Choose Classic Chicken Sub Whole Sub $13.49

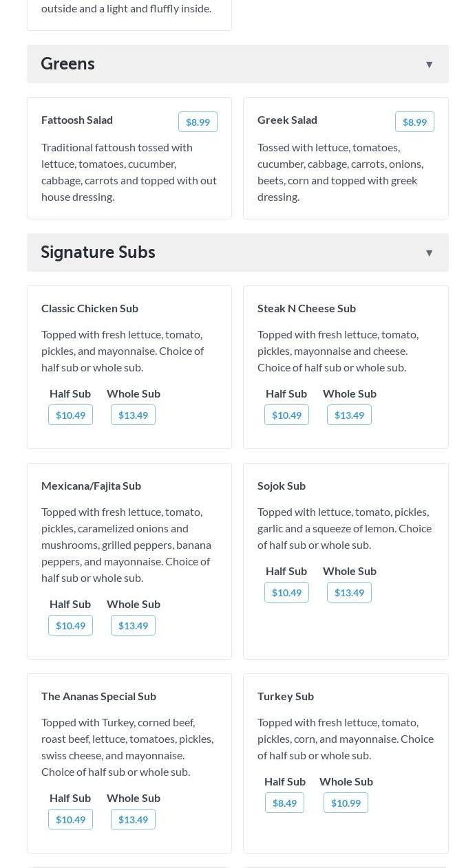click(x=133, y=415)
